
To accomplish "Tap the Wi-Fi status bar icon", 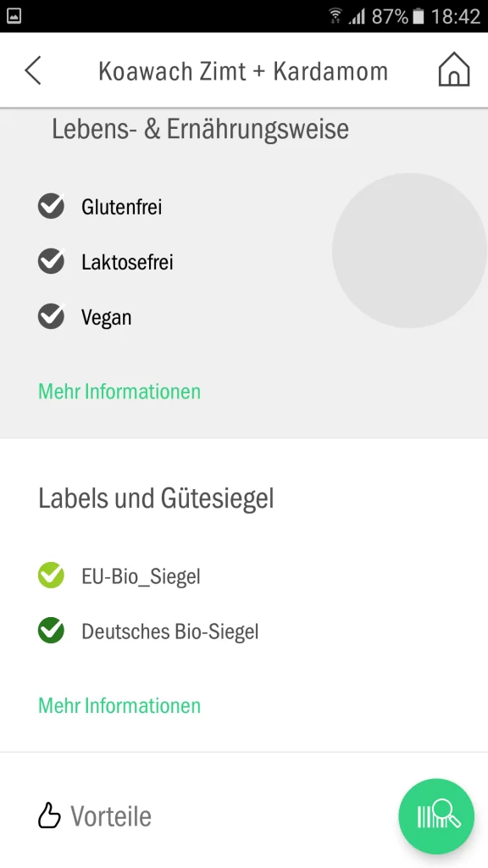I will point(335,16).
